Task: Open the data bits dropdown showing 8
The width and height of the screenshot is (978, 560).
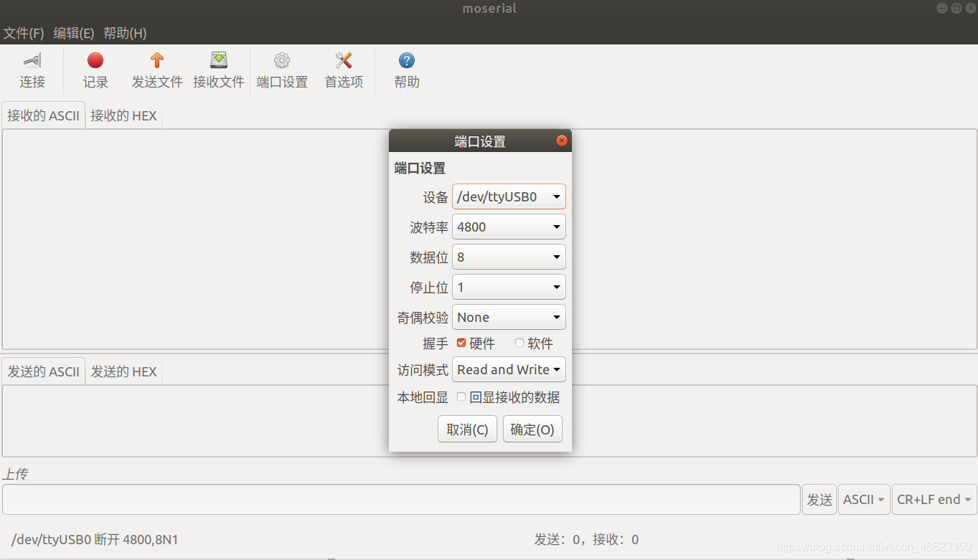Action: click(509, 257)
